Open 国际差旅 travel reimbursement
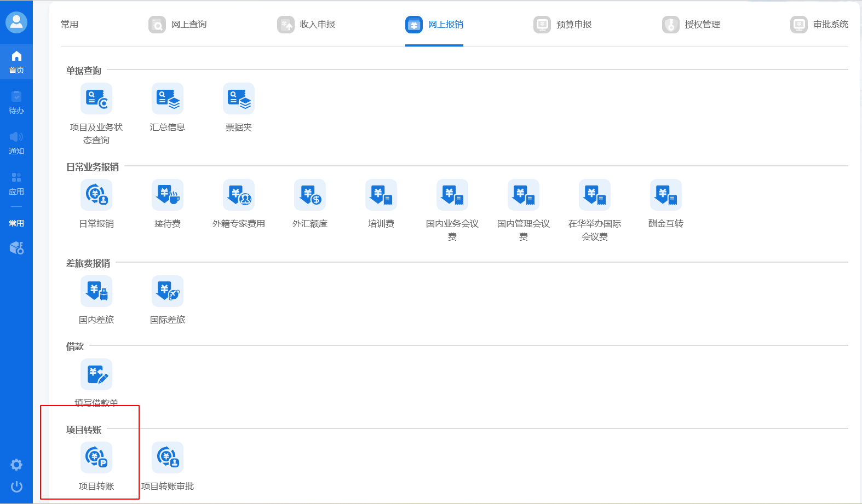The width and height of the screenshot is (862, 504). [x=168, y=291]
